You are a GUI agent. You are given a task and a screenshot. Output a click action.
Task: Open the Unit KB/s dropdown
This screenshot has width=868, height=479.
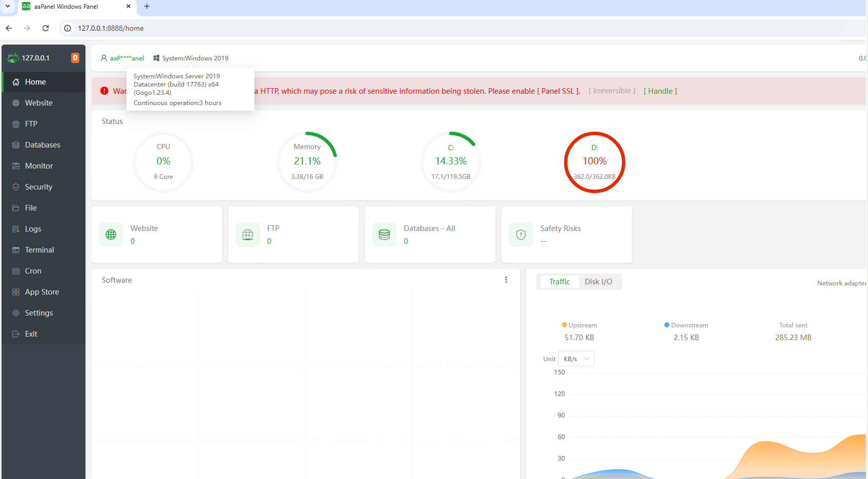576,359
